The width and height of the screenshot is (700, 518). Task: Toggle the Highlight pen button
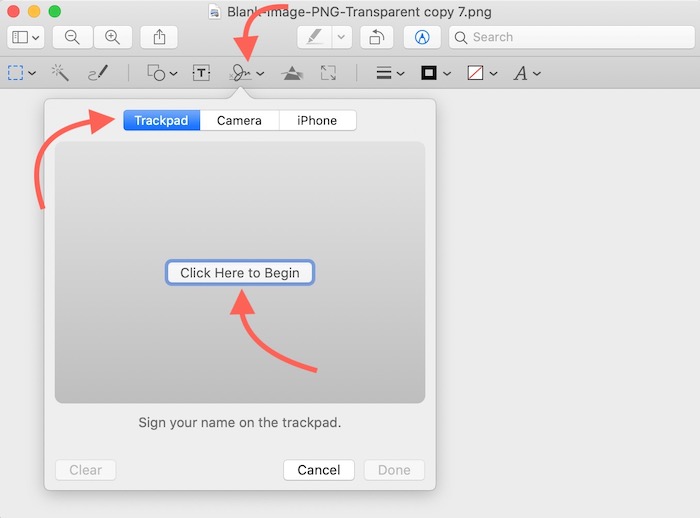tap(314, 37)
